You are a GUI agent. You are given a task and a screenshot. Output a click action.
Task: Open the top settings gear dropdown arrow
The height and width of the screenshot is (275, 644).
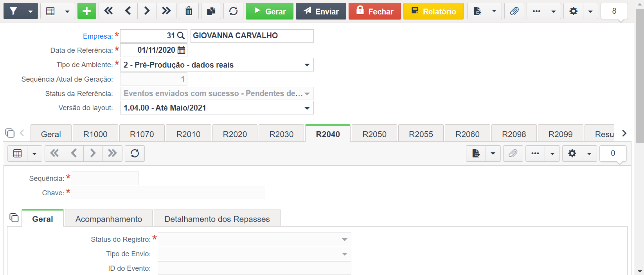click(590, 11)
